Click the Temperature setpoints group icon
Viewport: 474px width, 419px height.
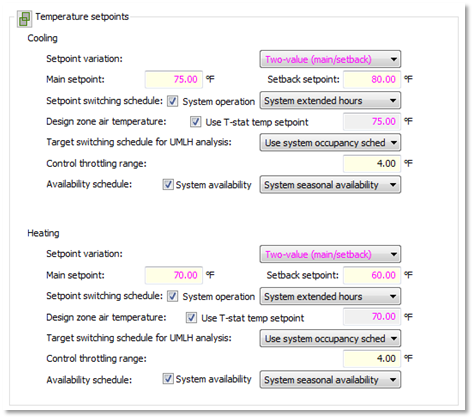tap(24, 19)
